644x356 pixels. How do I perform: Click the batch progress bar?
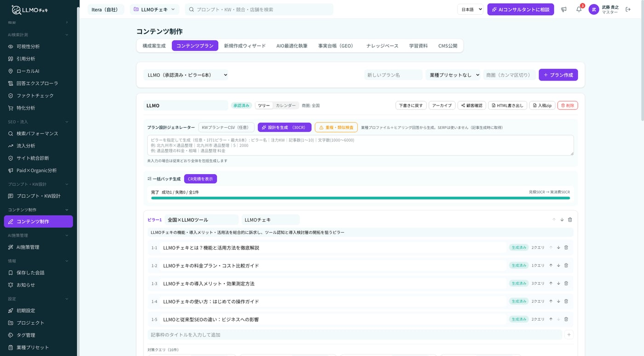(360, 198)
